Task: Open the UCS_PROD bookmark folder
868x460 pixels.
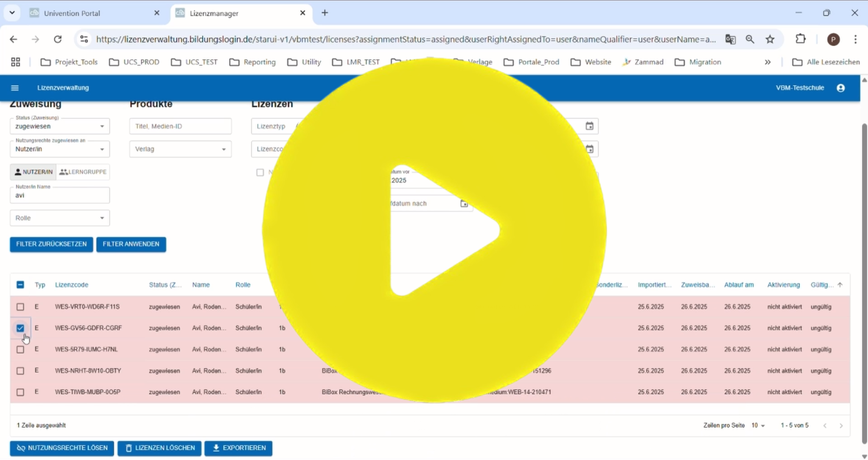Action: pyautogui.click(x=134, y=62)
